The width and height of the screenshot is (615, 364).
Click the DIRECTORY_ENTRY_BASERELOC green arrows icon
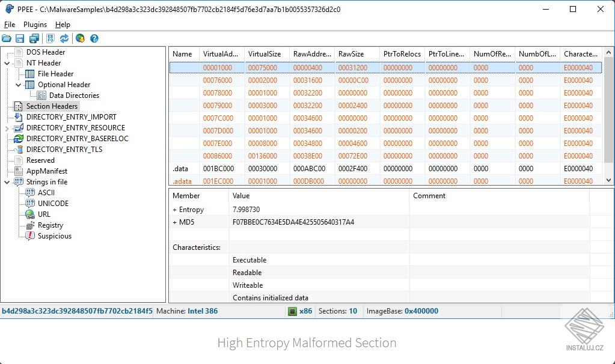click(x=19, y=139)
